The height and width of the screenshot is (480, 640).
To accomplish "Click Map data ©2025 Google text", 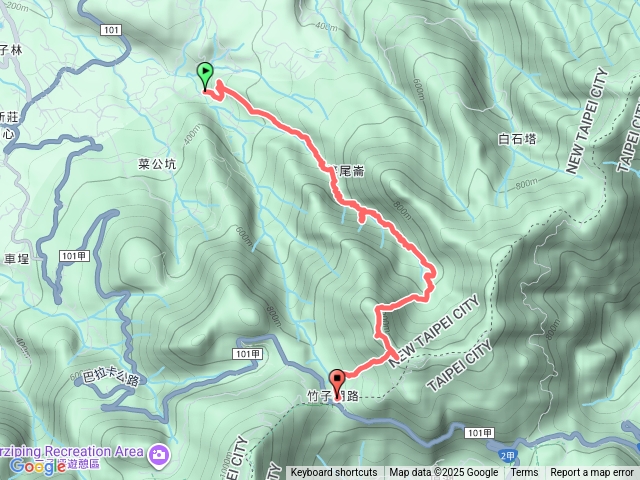I will coord(444,473).
